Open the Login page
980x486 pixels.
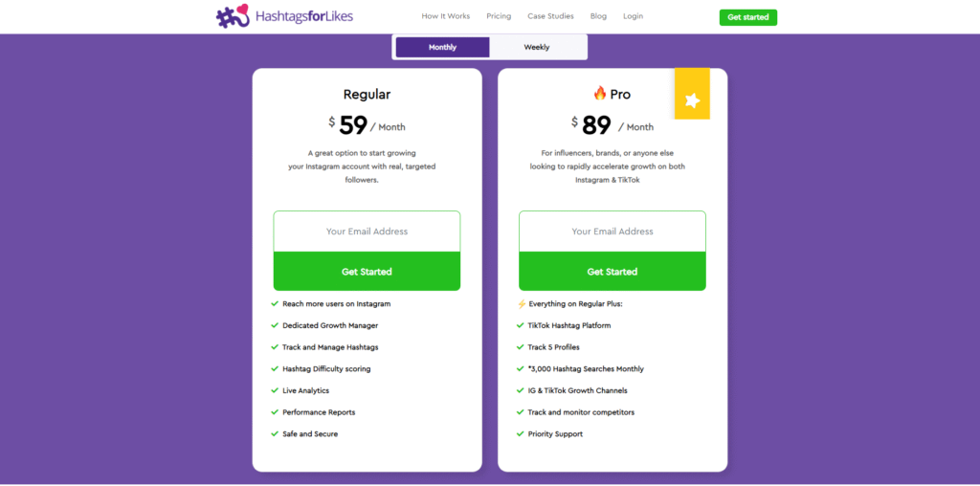coord(633,16)
